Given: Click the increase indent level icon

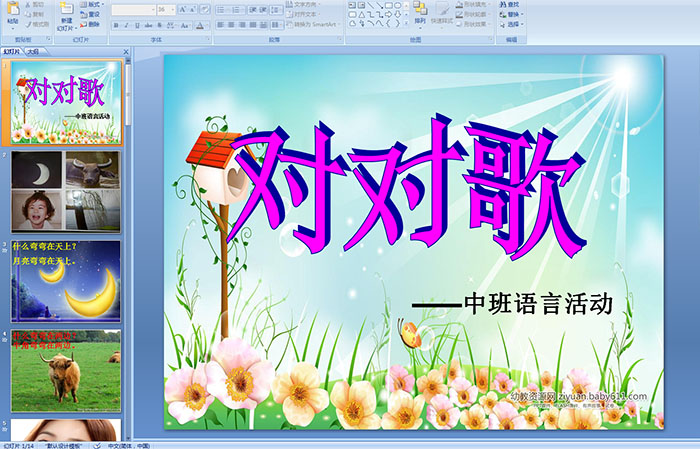Looking at the screenshot, I should [263, 9].
